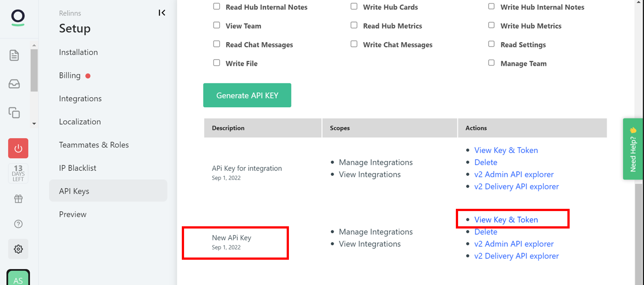Open View Key & Token for New APi Key

pos(506,220)
